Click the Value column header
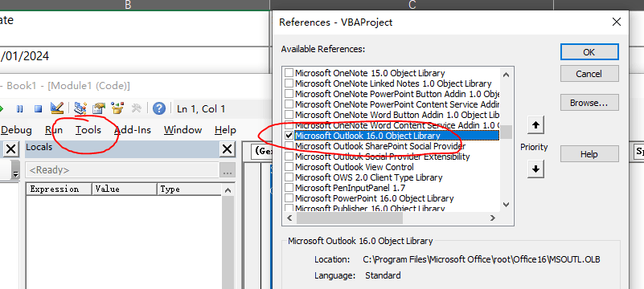The width and height of the screenshot is (644, 289). click(124, 189)
